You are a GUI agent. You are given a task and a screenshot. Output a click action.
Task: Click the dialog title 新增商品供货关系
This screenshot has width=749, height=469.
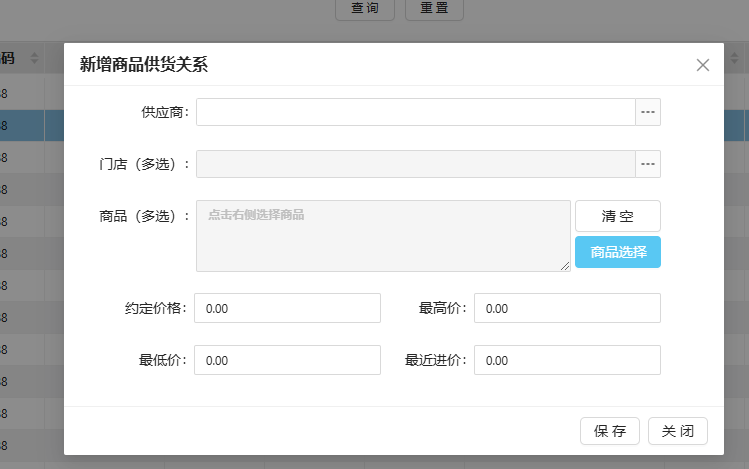coord(144,65)
